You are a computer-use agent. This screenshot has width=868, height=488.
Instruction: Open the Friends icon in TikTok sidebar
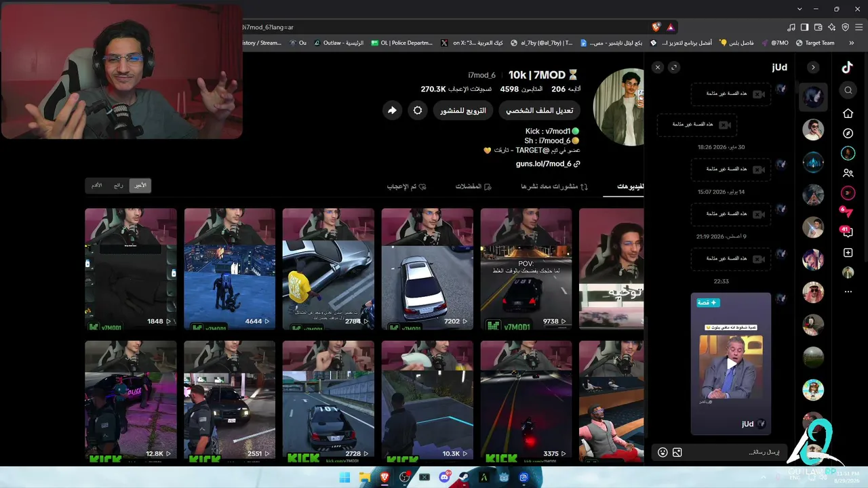pyautogui.click(x=848, y=174)
